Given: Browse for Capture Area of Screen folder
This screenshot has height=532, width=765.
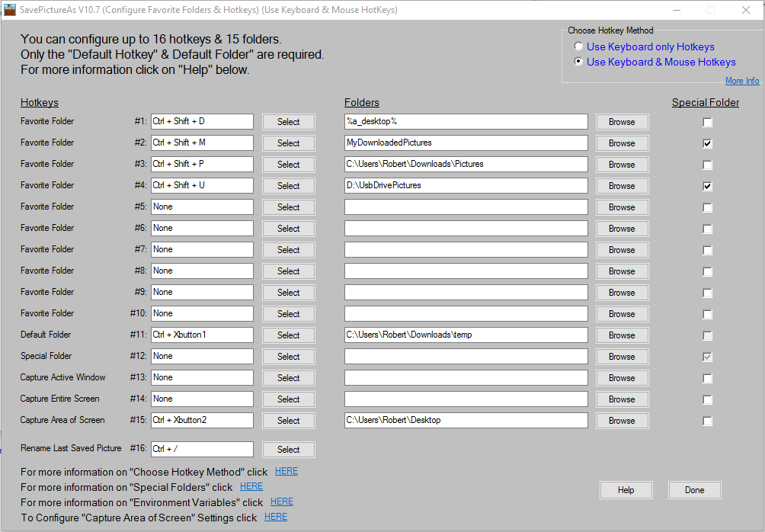Looking at the screenshot, I should coord(622,420).
